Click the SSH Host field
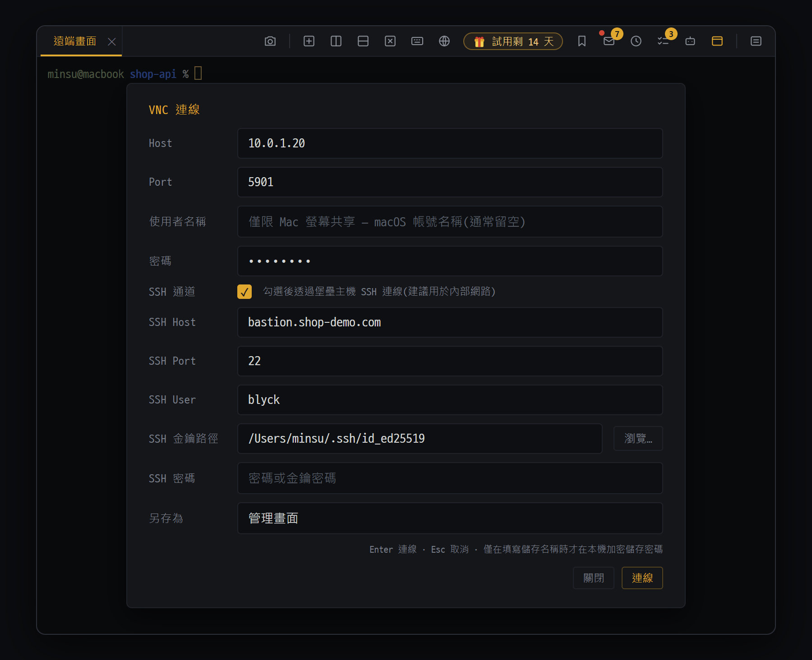This screenshot has height=660, width=812. click(450, 322)
